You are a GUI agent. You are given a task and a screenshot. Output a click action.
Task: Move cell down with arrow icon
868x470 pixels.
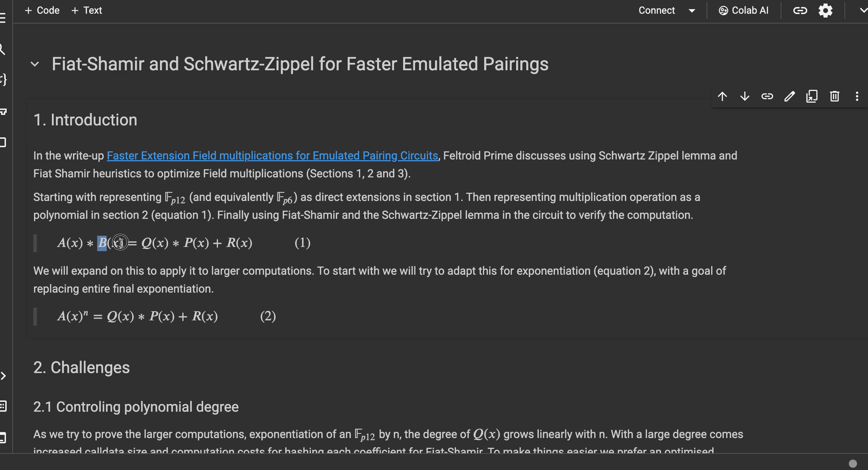click(745, 96)
